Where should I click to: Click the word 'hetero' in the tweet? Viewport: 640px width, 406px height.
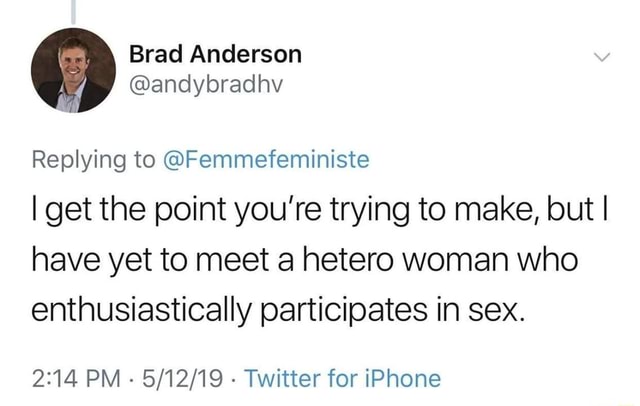point(347,260)
